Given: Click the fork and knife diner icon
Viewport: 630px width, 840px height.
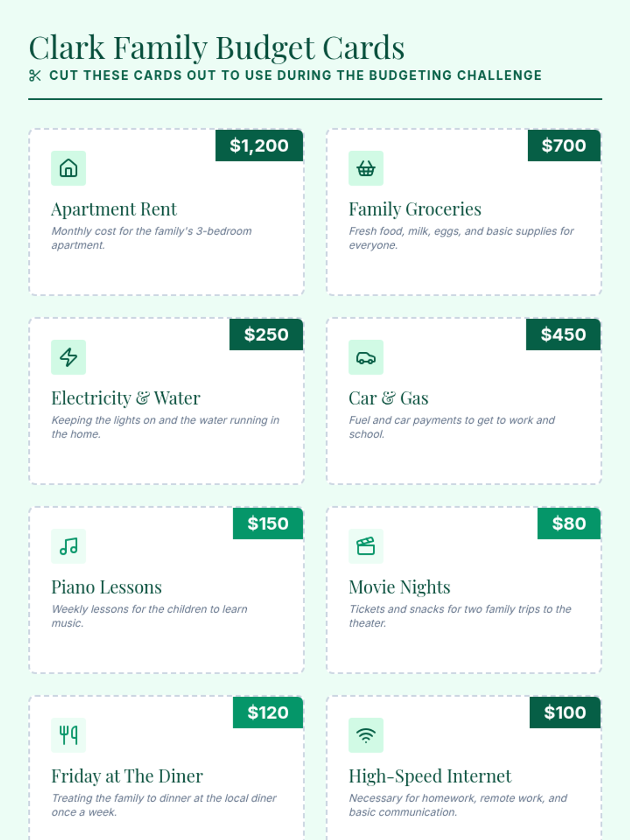Looking at the screenshot, I should pyautogui.click(x=68, y=736).
